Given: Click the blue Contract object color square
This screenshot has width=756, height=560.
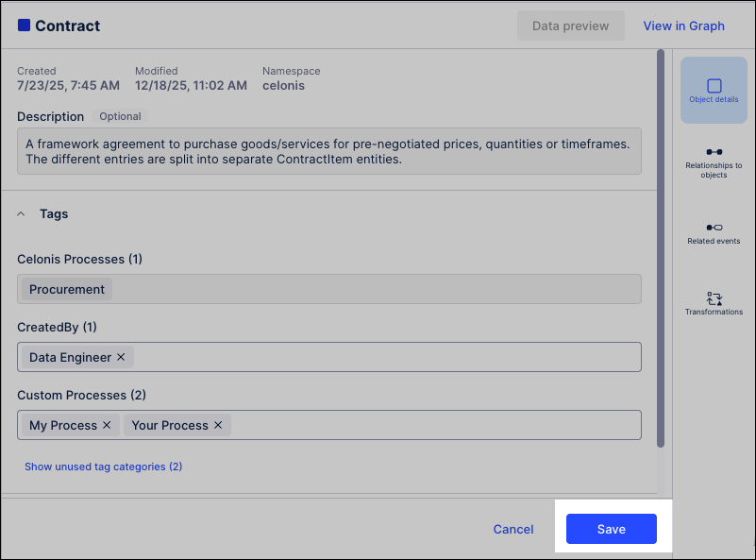Looking at the screenshot, I should click(24, 25).
